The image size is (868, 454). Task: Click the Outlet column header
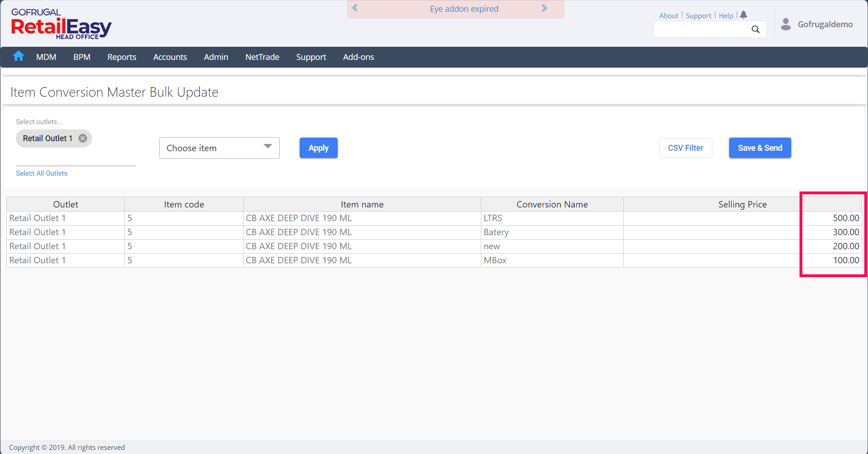(66, 204)
